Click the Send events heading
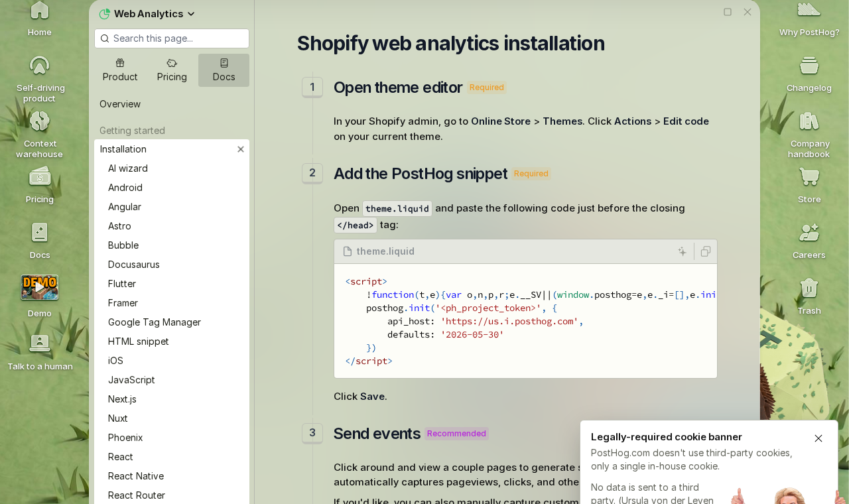The image size is (849, 504). tap(377, 434)
